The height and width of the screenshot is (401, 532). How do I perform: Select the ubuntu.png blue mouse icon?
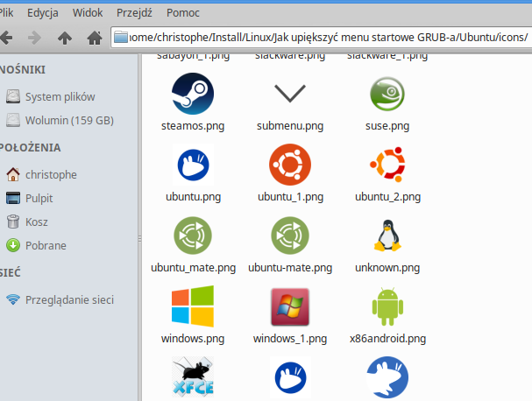(193, 165)
